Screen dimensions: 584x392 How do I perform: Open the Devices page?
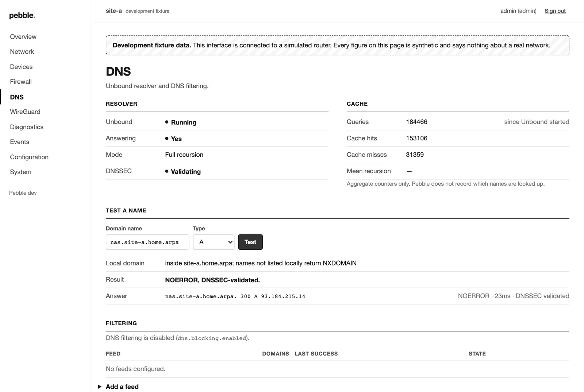pyautogui.click(x=21, y=67)
